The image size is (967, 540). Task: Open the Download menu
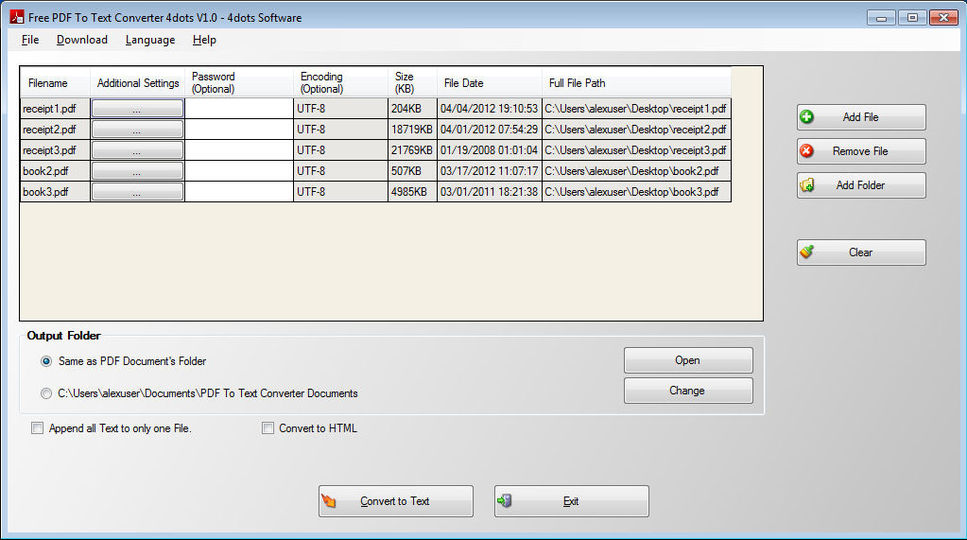(82, 40)
